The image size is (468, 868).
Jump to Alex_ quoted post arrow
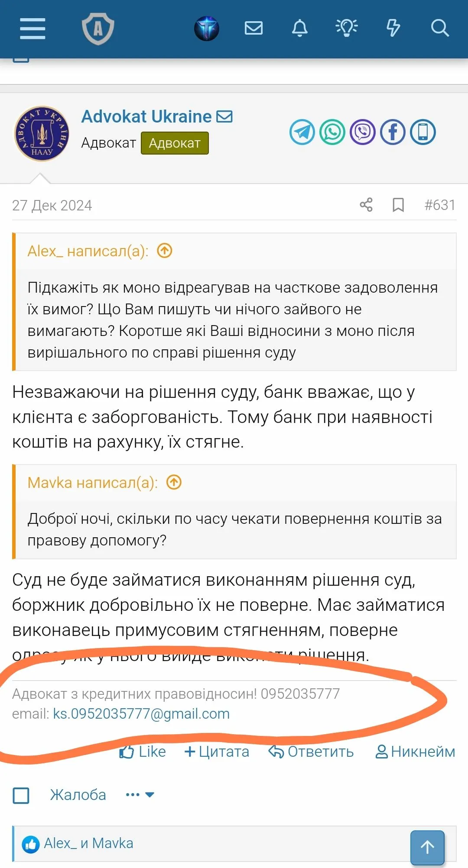point(165,251)
